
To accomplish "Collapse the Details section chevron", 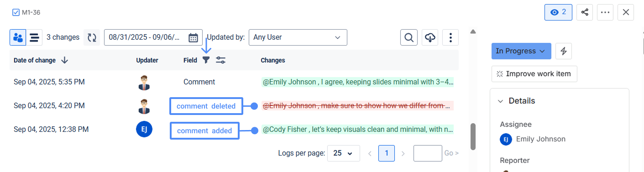I will click(500, 101).
